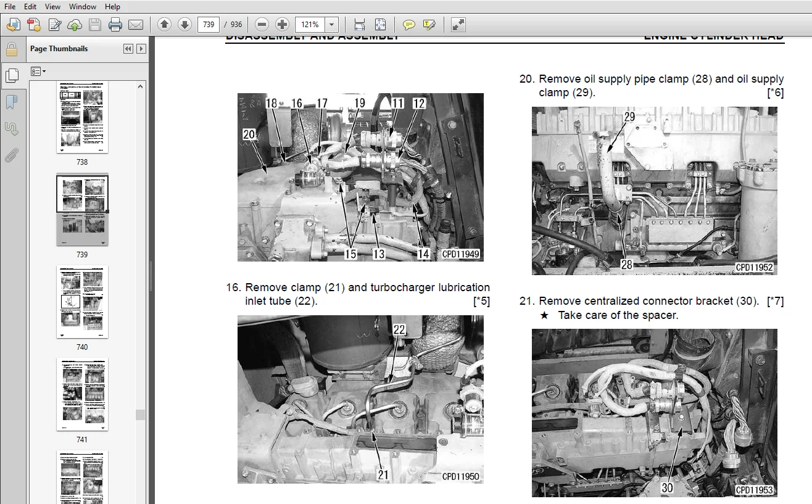Click the engine photo labeled CPD11953
Image resolution: width=812 pixels, height=504 pixels.
655,413
